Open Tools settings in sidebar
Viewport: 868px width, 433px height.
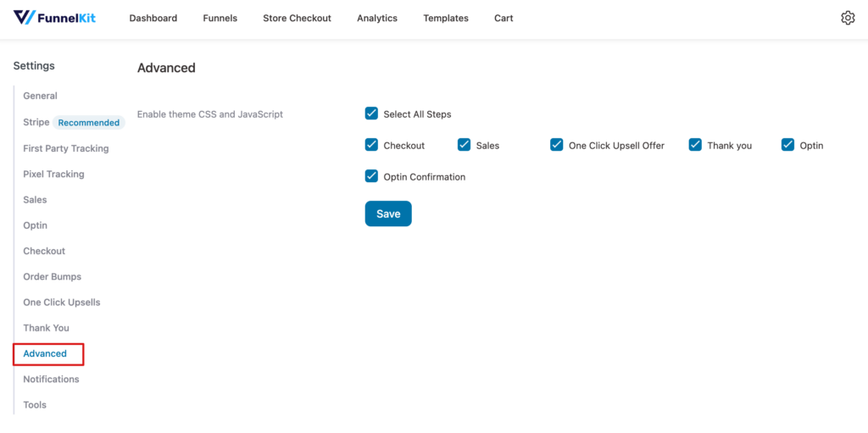pos(35,405)
